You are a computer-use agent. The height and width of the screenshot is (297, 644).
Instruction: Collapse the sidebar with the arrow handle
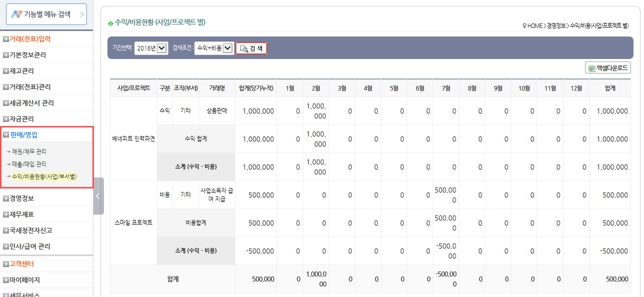98,196
